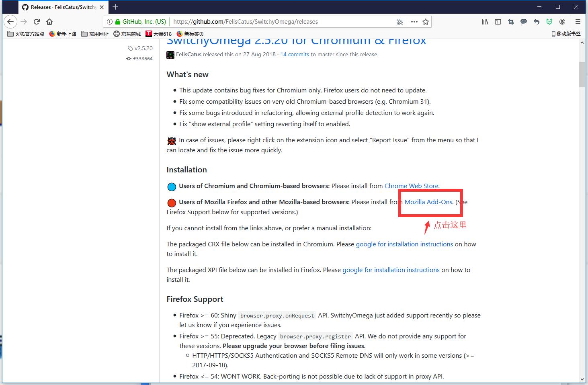
Task: Click the page scrollbar up arrow
Action: (x=582, y=43)
